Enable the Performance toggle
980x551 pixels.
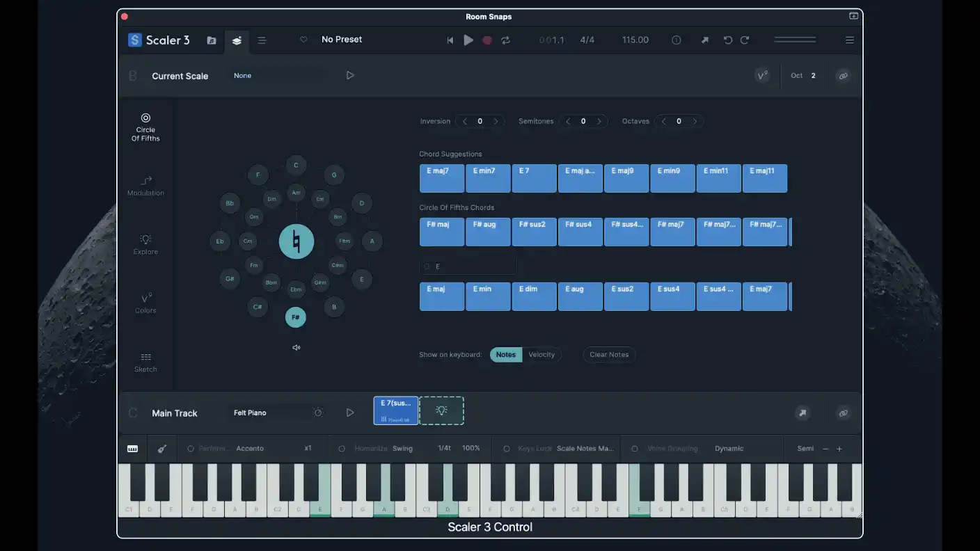[190, 449]
